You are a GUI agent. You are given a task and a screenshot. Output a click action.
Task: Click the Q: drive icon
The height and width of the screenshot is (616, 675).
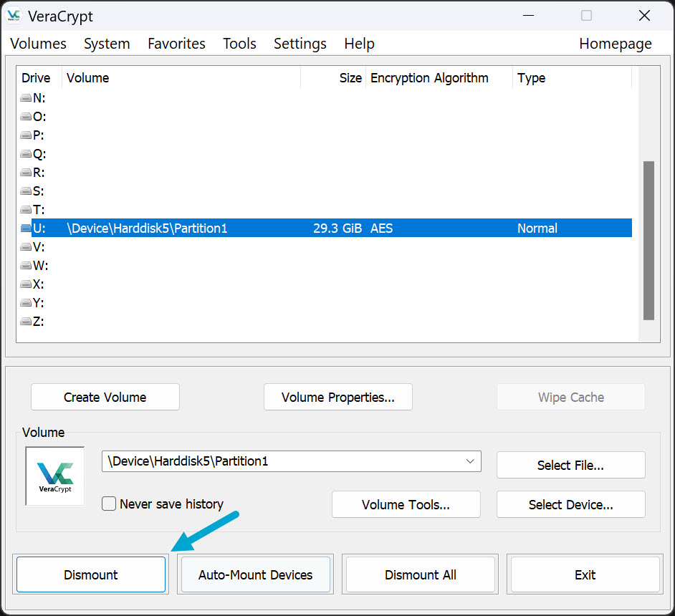(x=26, y=154)
